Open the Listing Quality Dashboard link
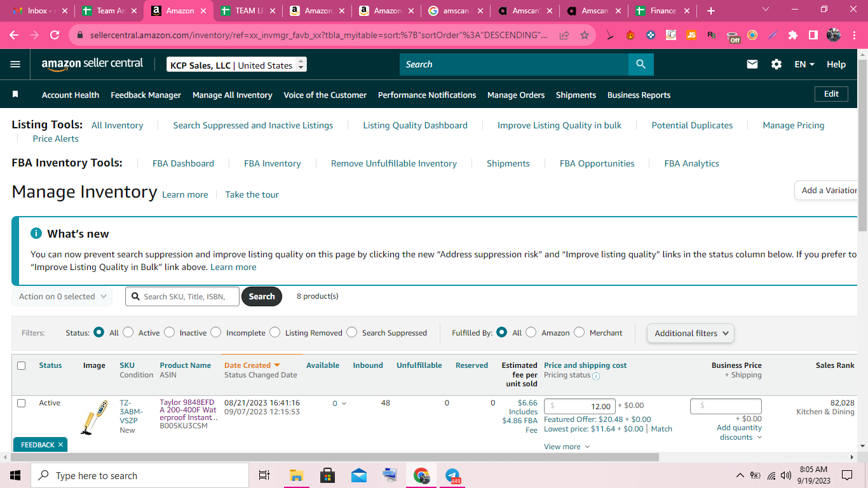 click(x=415, y=125)
